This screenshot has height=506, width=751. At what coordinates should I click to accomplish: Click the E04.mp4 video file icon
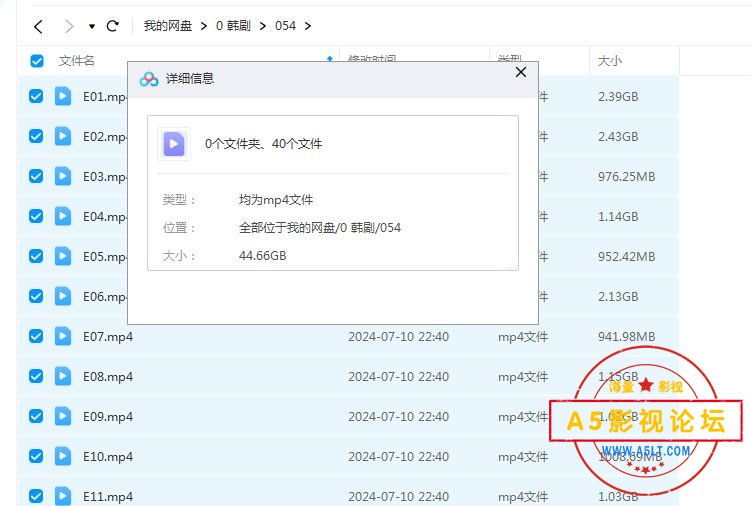pos(63,216)
